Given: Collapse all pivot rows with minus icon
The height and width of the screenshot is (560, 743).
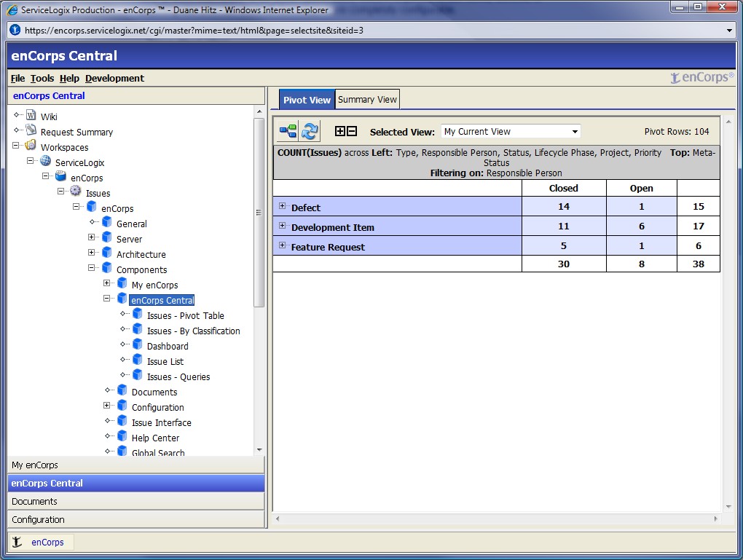Looking at the screenshot, I should [352, 131].
